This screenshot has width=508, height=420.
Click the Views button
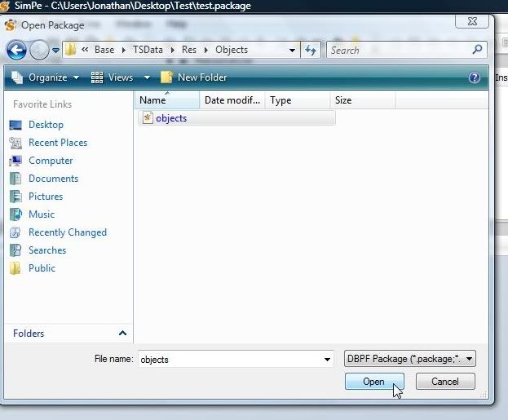coord(112,77)
